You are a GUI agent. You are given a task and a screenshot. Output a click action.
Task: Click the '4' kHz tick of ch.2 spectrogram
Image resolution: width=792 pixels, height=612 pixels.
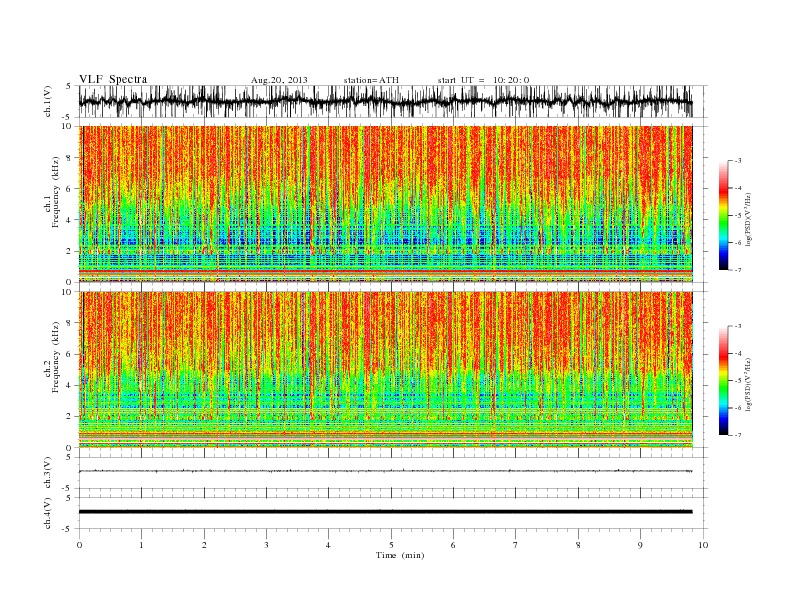pos(69,386)
